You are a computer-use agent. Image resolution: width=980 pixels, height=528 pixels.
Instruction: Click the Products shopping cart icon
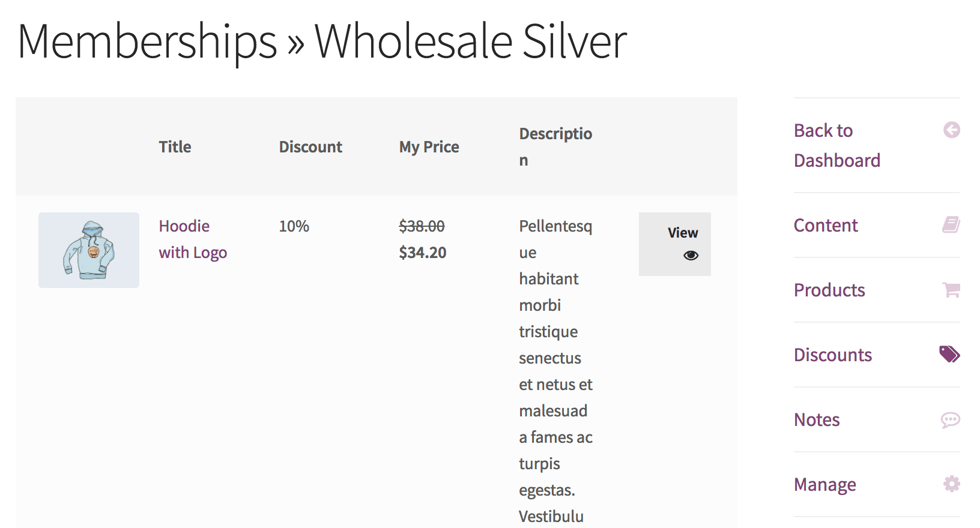click(x=951, y=290)
